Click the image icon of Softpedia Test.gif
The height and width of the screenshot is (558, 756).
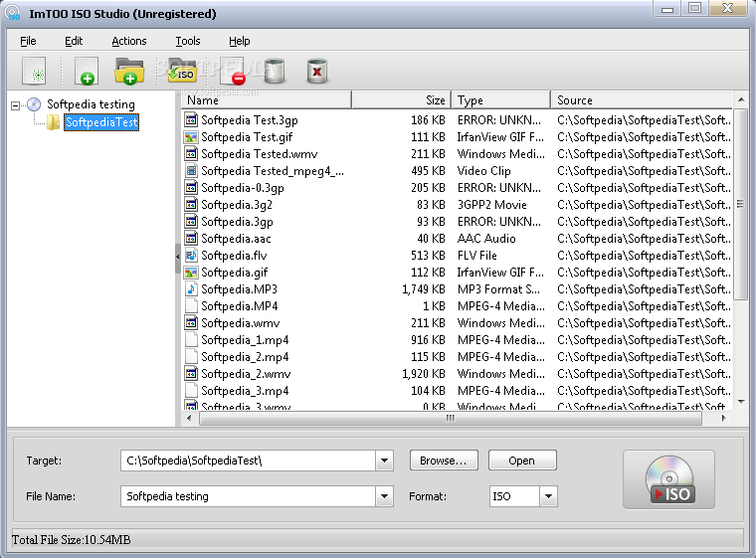[191, 137]
